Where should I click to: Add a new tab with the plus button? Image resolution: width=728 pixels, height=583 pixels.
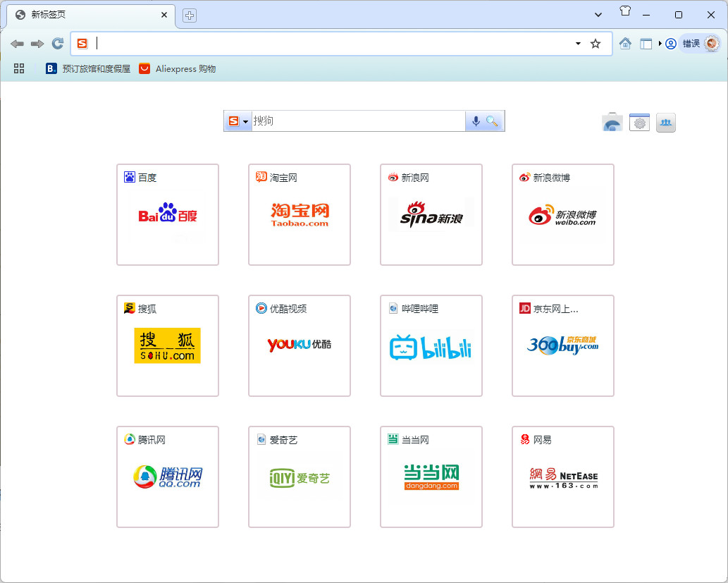click(190, 16)
